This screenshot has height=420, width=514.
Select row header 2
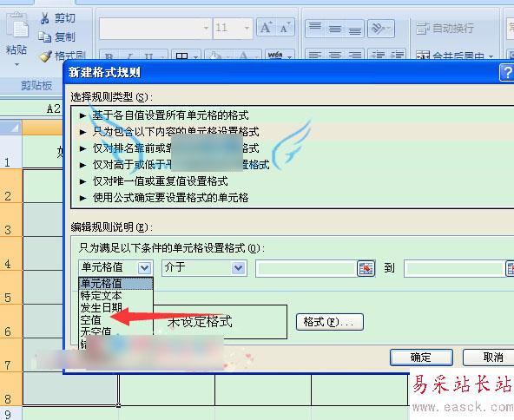(x=11, y=186)
